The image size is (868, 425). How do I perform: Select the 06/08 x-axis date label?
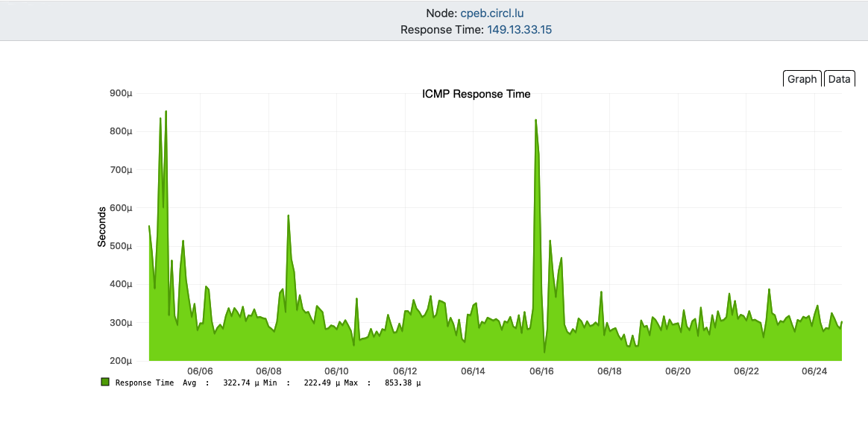pyautogui.click(x=268, y=371)
